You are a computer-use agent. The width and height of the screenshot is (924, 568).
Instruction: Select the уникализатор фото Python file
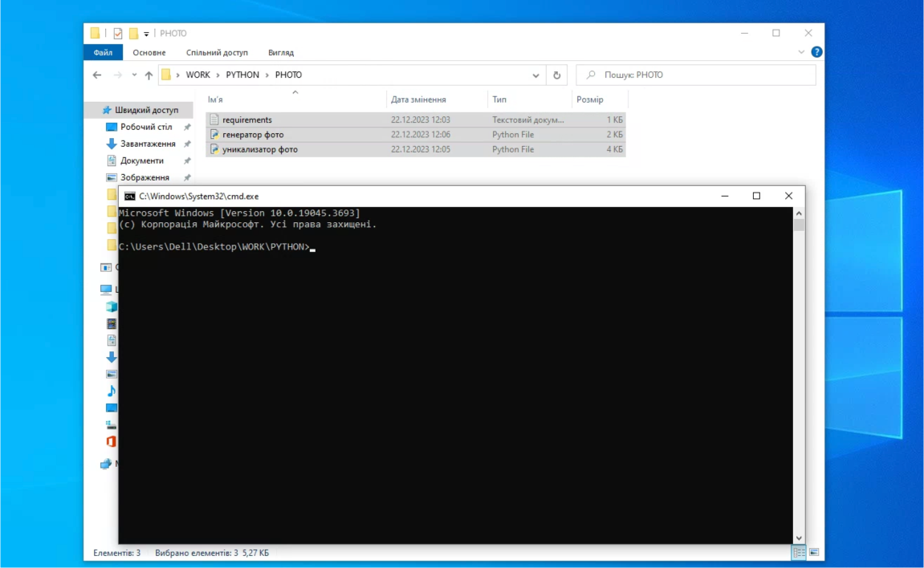416,149
